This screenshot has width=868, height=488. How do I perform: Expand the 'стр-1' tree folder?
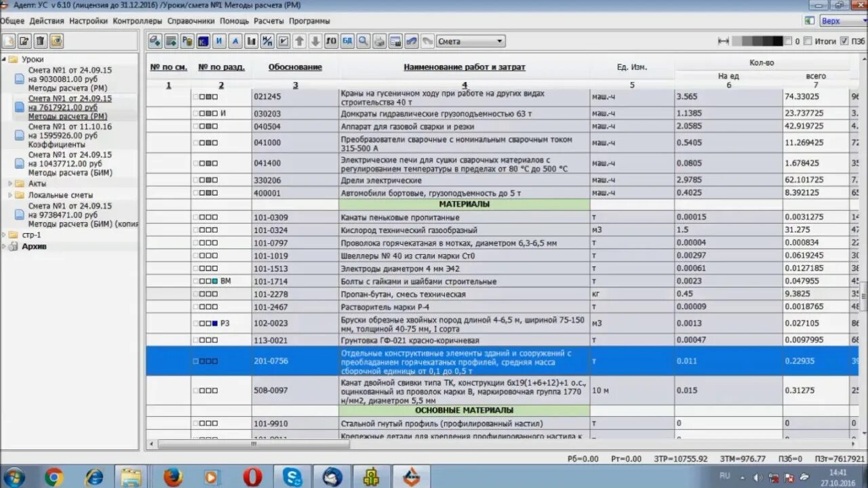pyautogui.click(x=4, y=235)
